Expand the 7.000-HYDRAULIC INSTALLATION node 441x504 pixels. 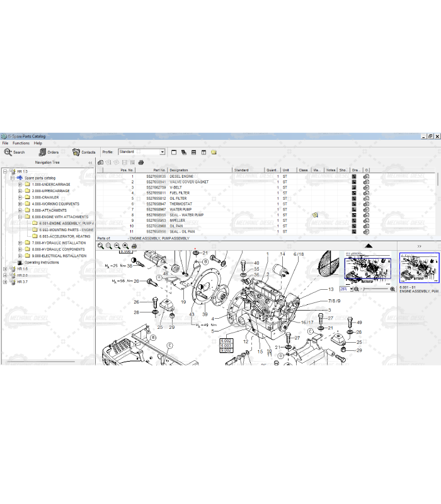pos(20,243)
